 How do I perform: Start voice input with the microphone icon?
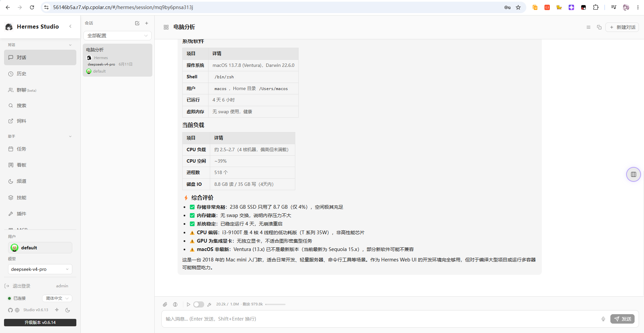(x=603, y=319)
